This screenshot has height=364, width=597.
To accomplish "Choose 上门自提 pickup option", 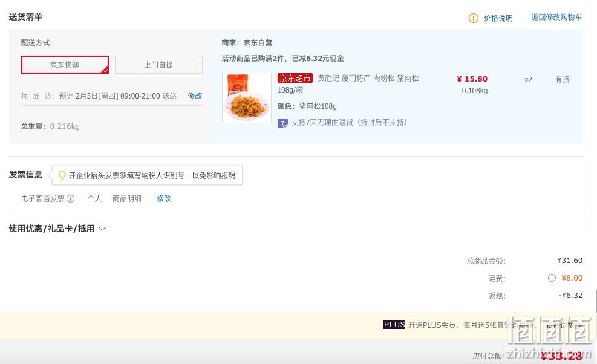I will tap(158, 65).
